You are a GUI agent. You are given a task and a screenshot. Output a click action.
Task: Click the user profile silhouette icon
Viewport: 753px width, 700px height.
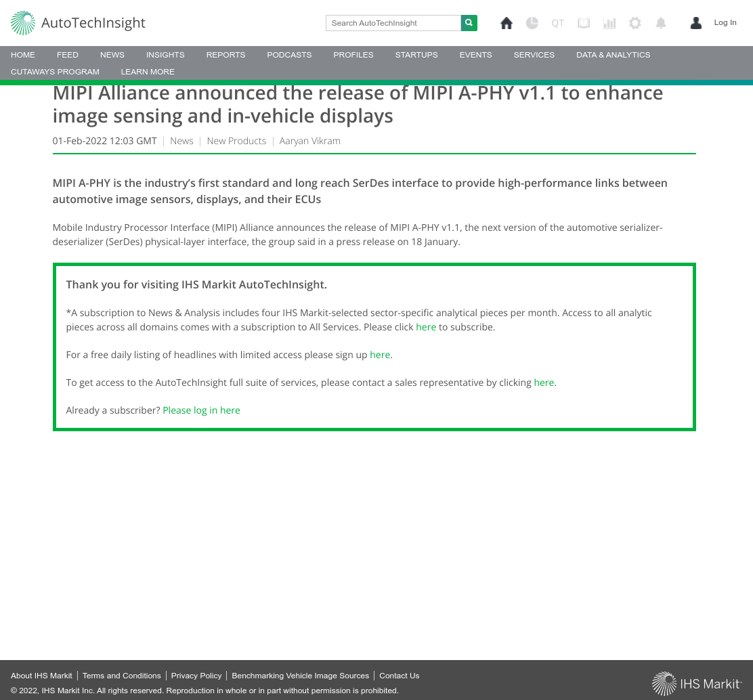pyautogui.click(x=696, y=23)
